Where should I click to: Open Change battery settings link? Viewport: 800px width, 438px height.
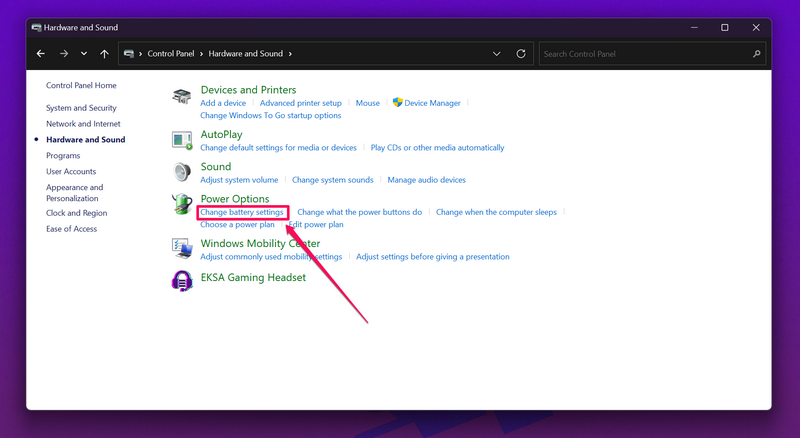[242, 212]
